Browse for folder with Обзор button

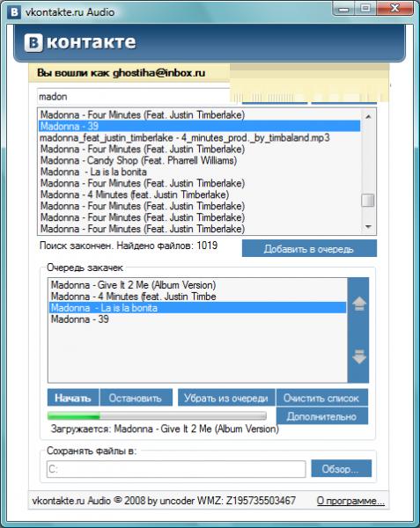point(341,468)
